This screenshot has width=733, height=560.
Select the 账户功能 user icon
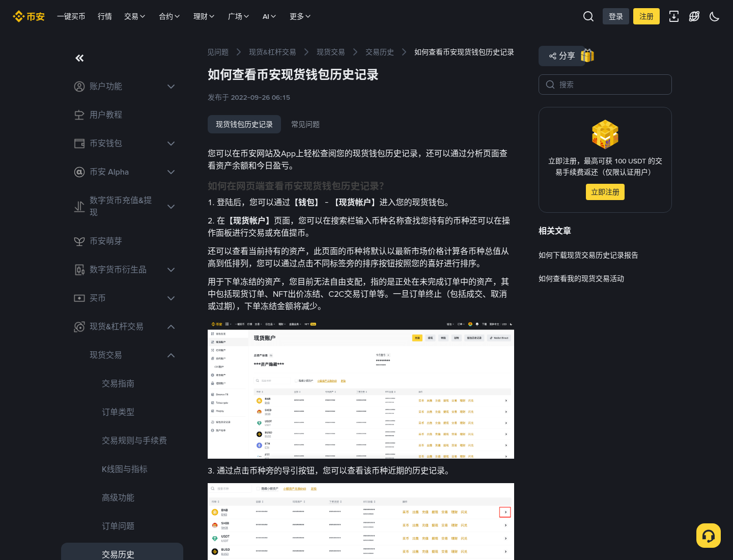pyautogui.click(x=79, y=87)
